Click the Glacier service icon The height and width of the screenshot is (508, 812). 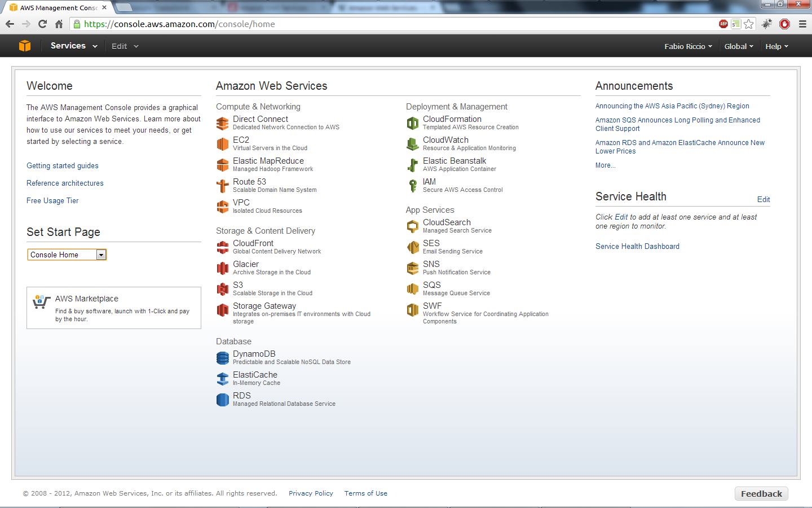[223, 268]
